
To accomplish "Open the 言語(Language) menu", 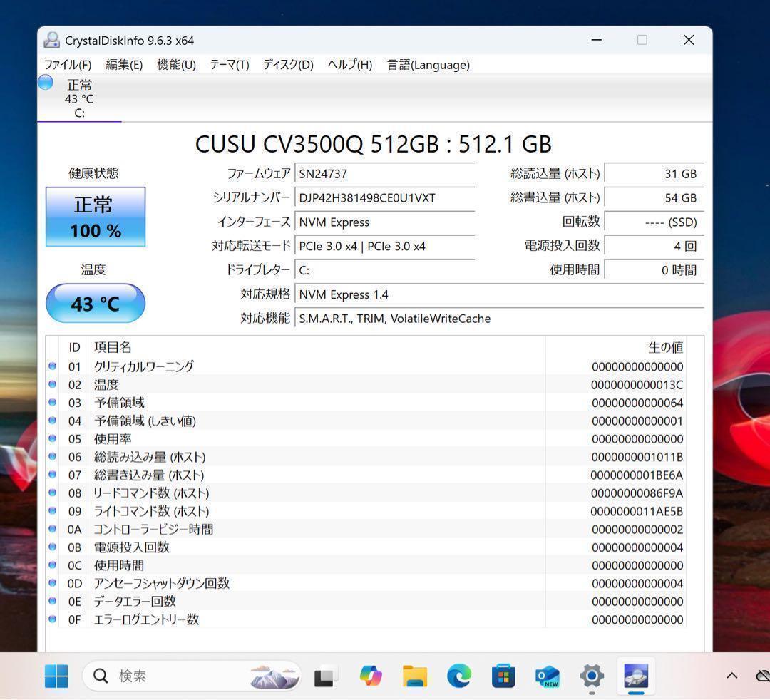I will tap(428, 65).
